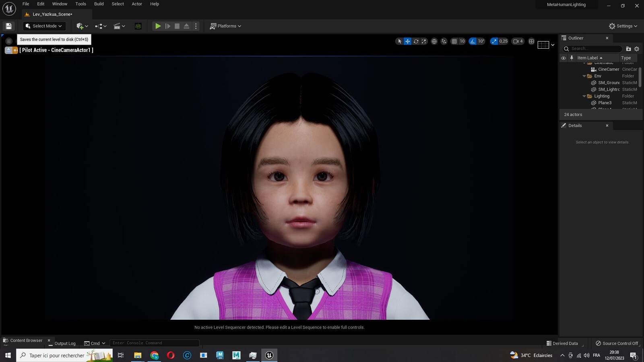Click the Enter Console Command field
The image size is (644, 362).
[x=155, y=343]
